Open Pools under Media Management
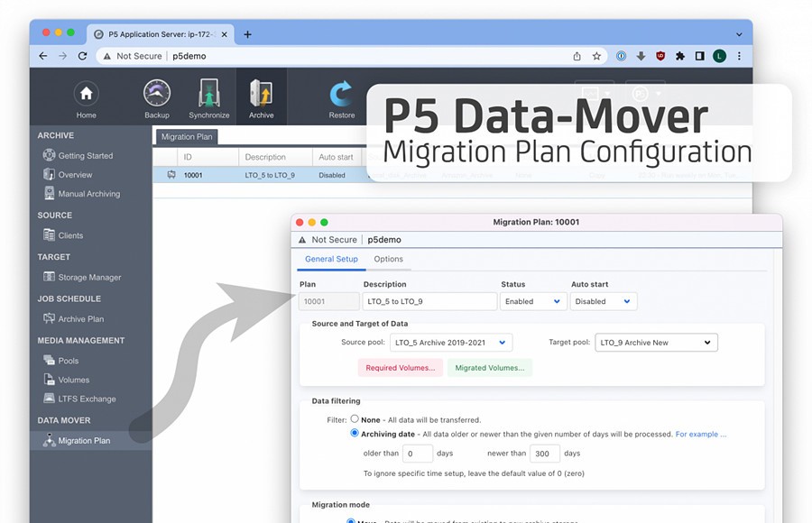The width and height of the screenshot is (812, 523). pos(61,361)
